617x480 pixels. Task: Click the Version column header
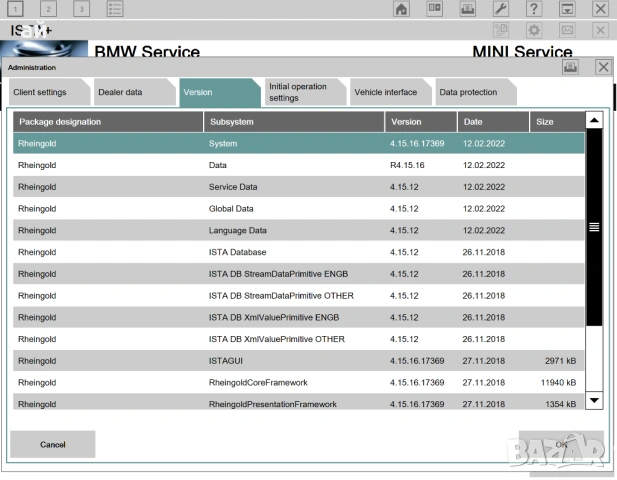pyautogui.click(x=421, y=122)
